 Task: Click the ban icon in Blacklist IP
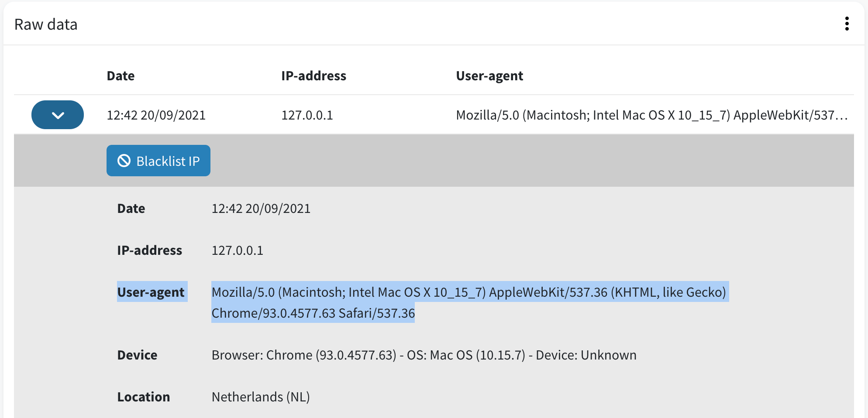click(124, 161)
